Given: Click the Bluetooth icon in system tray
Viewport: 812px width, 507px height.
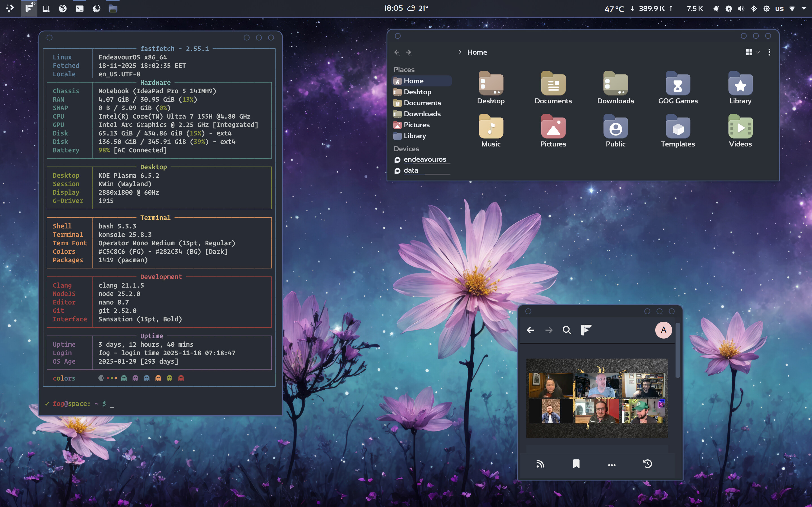Looking at the screenshot, I should click(754, 9).
